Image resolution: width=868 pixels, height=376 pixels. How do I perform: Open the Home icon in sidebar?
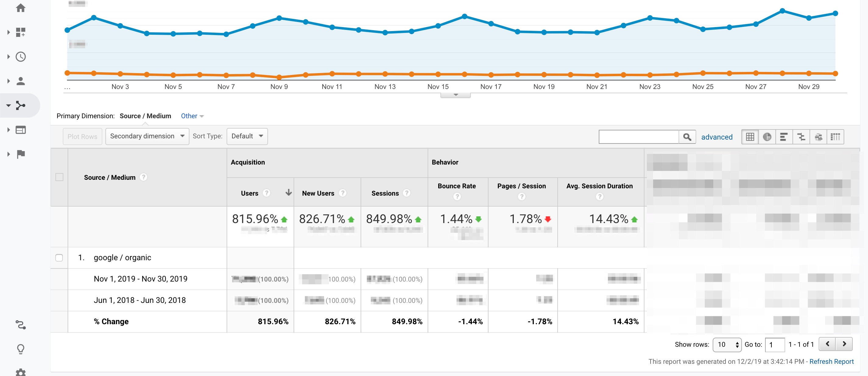pyautogui.click(x=21, y=8)
